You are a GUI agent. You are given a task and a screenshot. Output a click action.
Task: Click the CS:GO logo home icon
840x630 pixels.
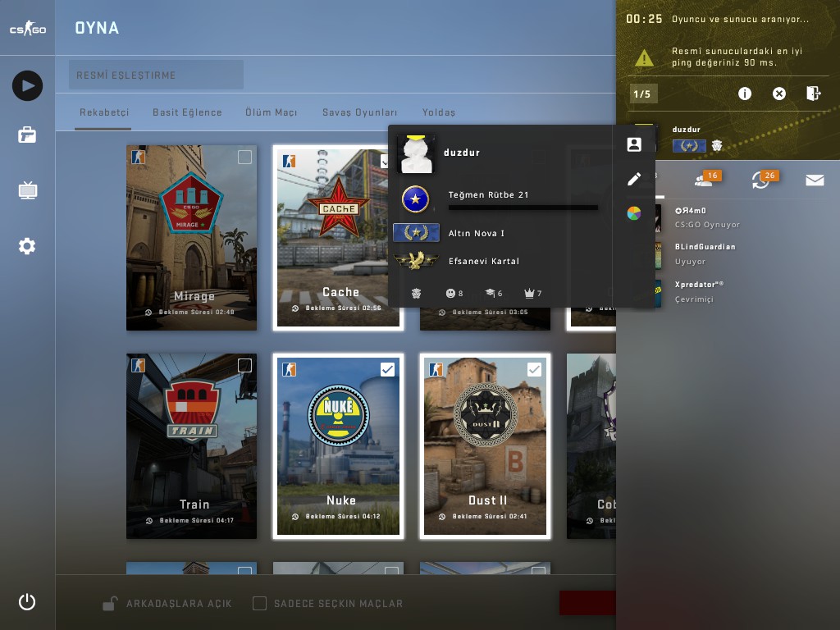point(28,28)
